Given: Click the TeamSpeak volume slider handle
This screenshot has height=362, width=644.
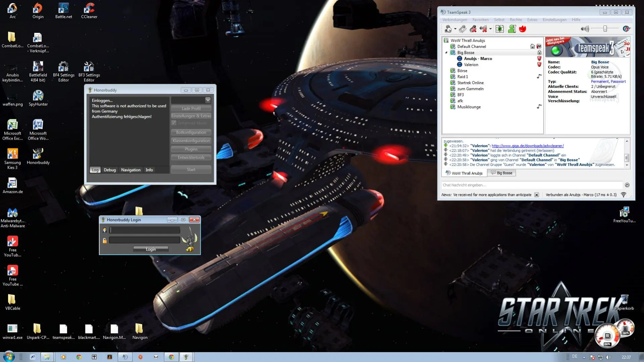Looking at the screenshot, I should tap(605, 29).
